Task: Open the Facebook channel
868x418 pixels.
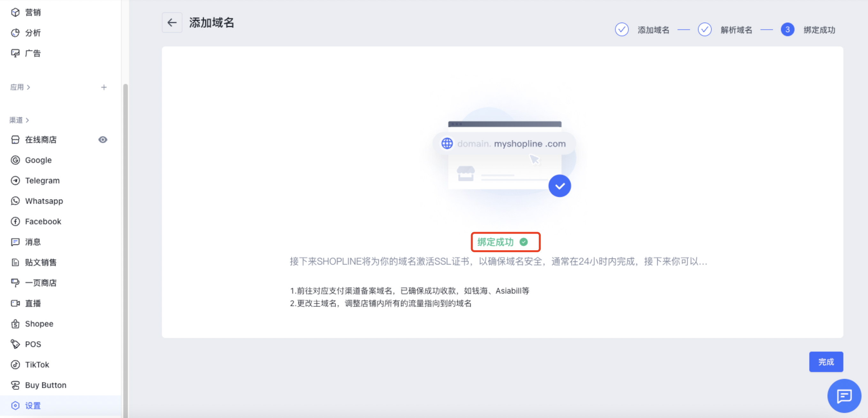Action: click(43, 221)
